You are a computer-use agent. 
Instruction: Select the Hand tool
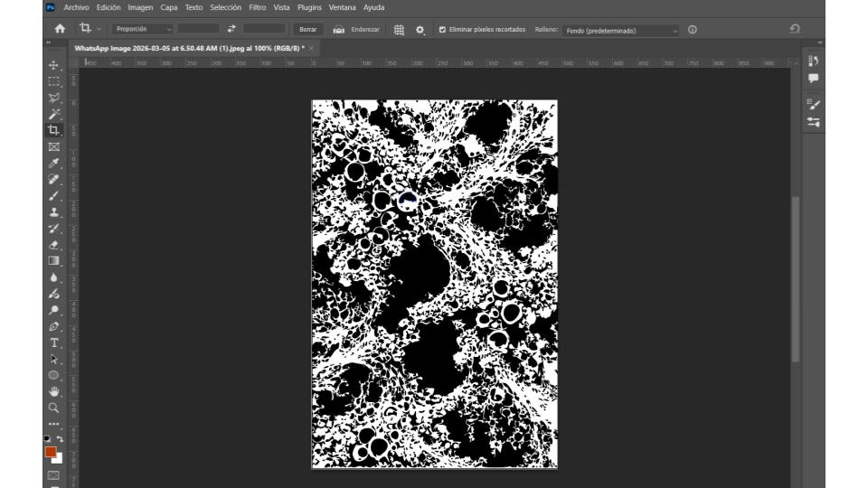tap(53, 391)
